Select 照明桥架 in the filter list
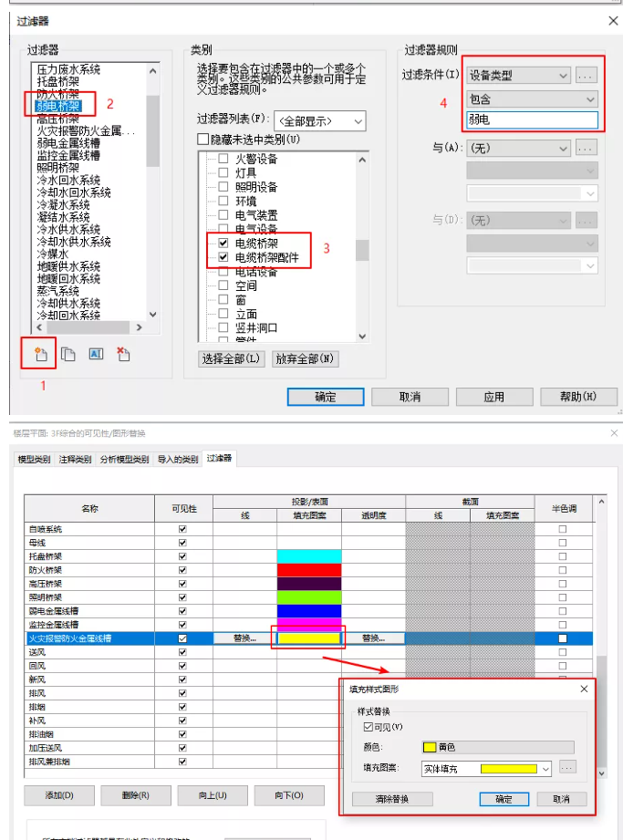 pyautogui.click(x=57, y=168)
